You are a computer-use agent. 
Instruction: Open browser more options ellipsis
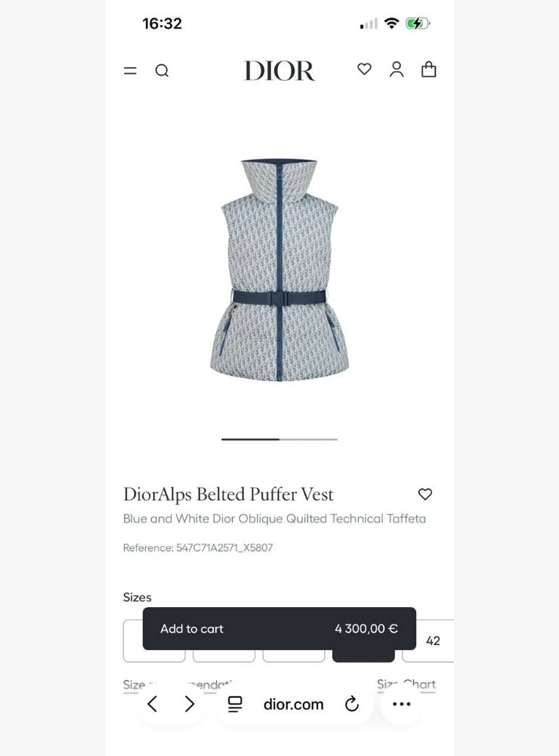click(401, 705)
